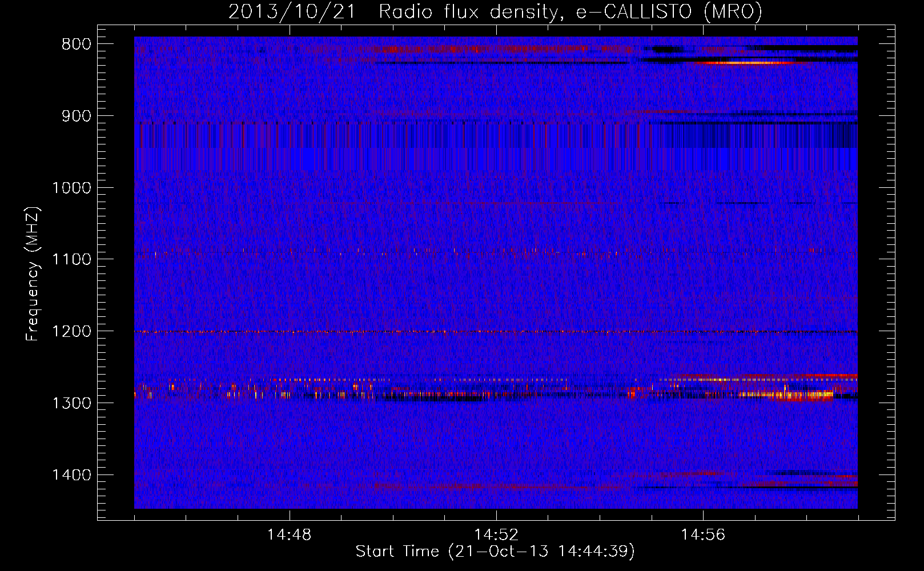The height and width of the screenshot is (571, 924).
Task: Click the thin horizontal line at 1200 MHz
Action: 496,332
